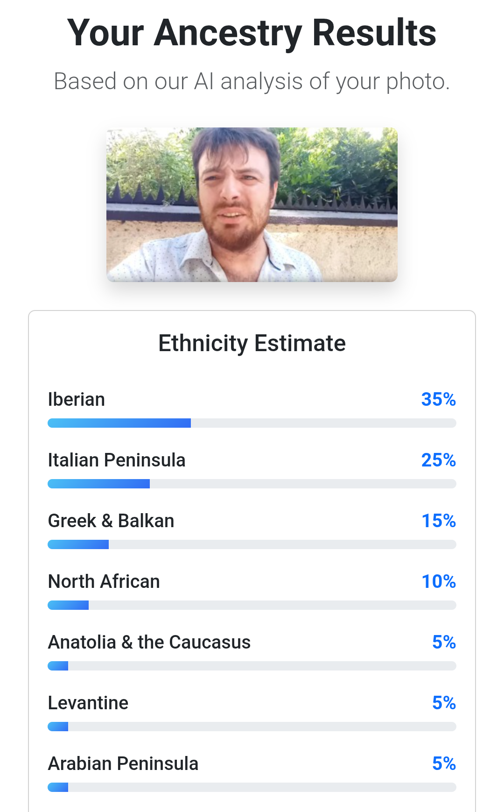Click the North African label
The height and width of the screenshot is (812, 504).
coord(104,582)
